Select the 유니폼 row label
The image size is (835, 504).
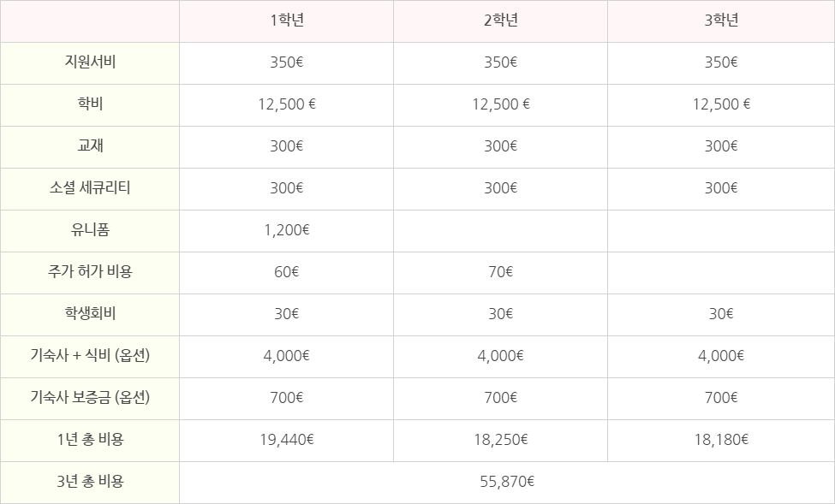click(90, 229)
